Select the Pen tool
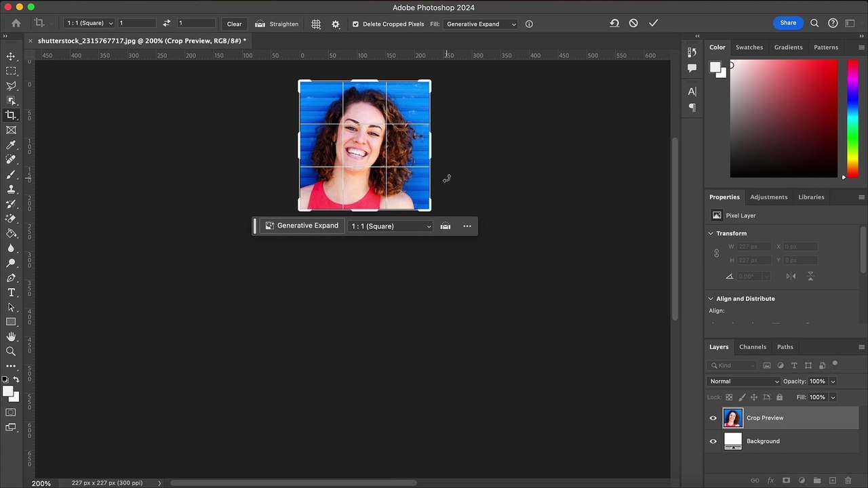The width and height of the screenshot is (868, 488). tap(11, 278)
